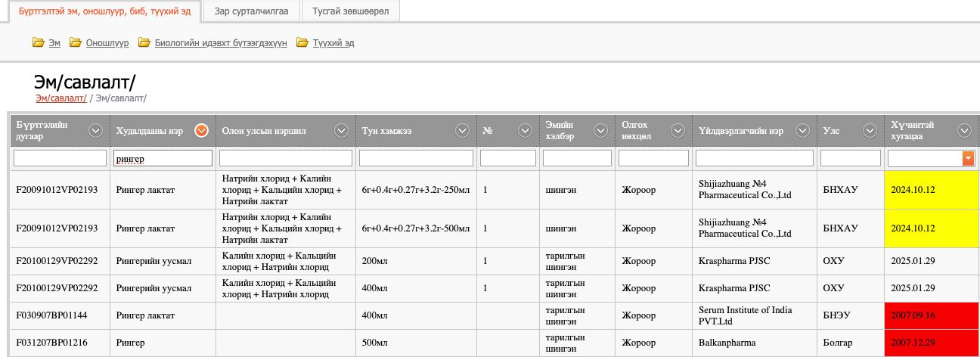Click the folder icon beside Түүхий эд
Screen dimensions: 980x357
[302, 43]
